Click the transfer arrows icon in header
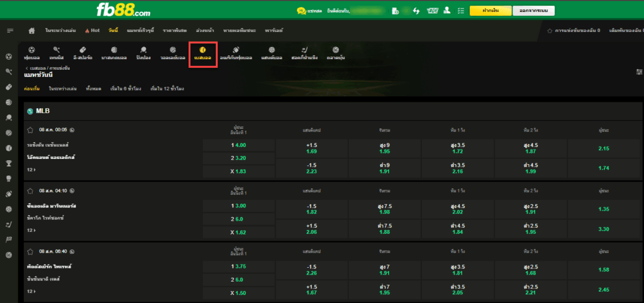The width and height of the screenshot is (644, 303). pyautogui.click(x=416, y=11)
